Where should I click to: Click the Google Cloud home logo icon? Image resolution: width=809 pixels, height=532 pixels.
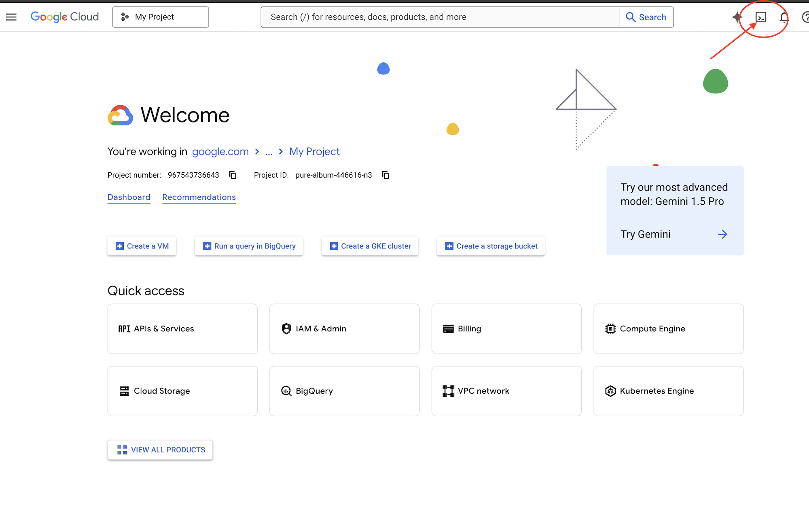coord(64,17)
